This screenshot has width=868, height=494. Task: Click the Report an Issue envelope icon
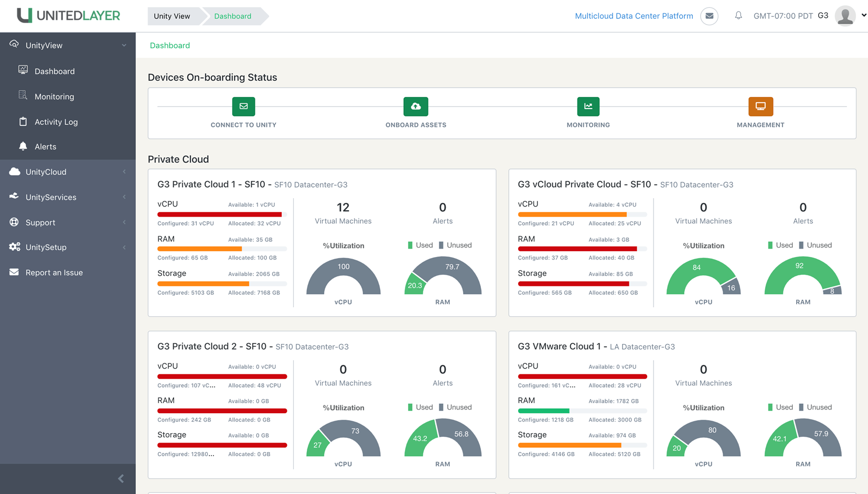tap(14, 272)
